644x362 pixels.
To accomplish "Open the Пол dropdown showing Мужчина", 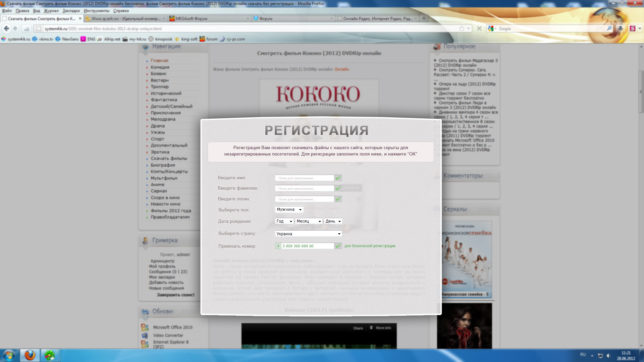I will tap(289, 209).
